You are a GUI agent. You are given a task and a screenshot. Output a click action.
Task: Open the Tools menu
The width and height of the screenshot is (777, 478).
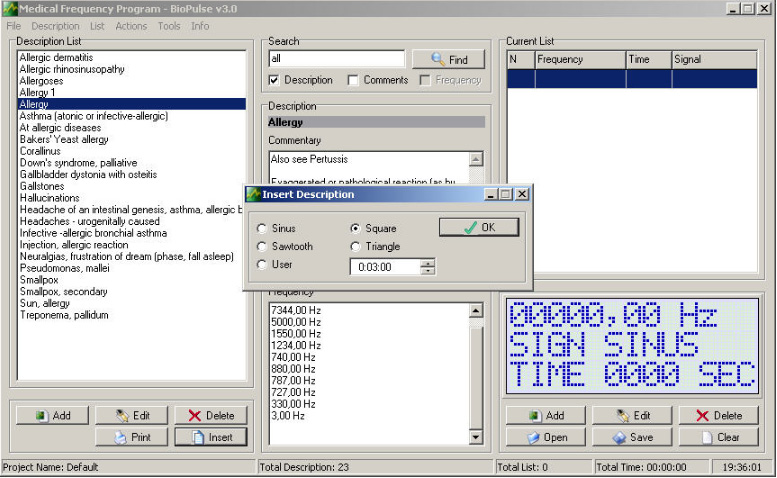pos(169,26)
